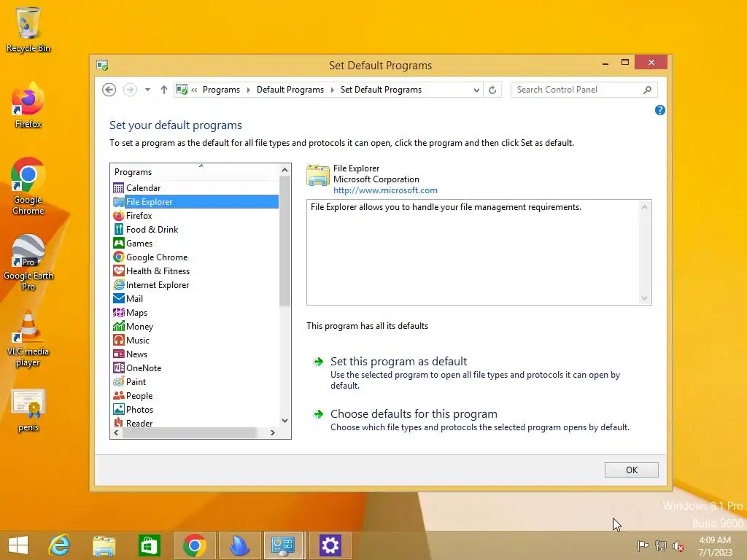
Task: Open the Recent locations dropdown arrow
Action: click(x=147, y=90)
